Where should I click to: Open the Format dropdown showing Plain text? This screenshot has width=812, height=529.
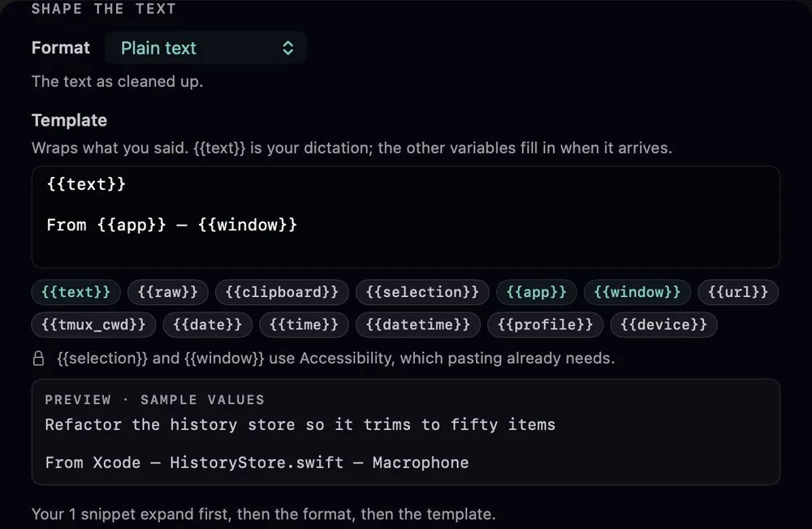point(205,48)
